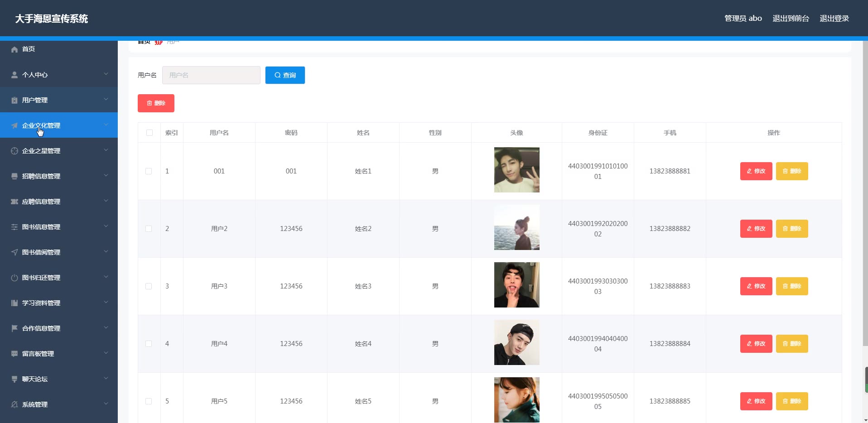Expand the 应聘信息管理 chevron arrow
The image size is (868, 423).
106,201
